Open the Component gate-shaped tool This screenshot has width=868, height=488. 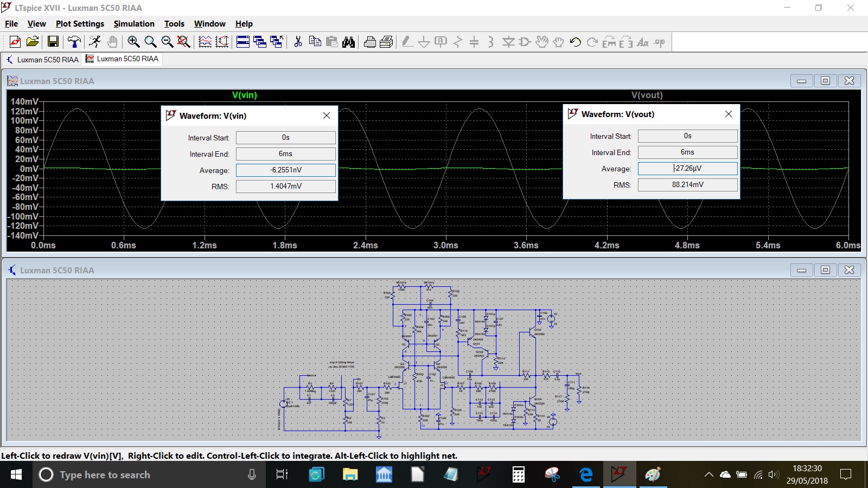[525, 42]
